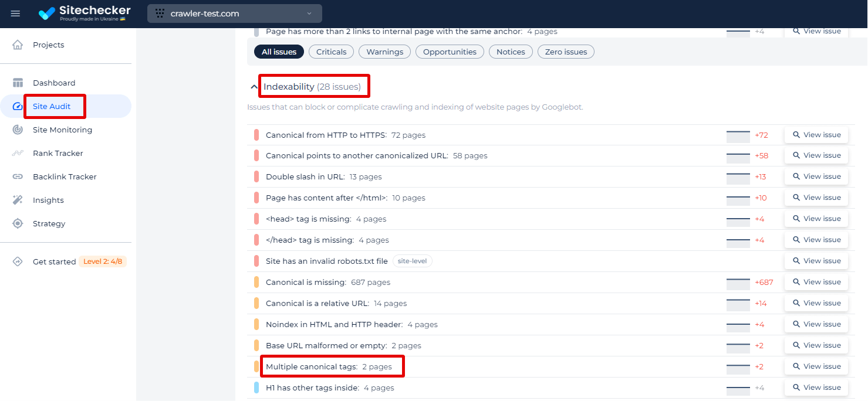View issue for </head> tag is missing
Image resolution: width=868 pixels, height=401 pixels.
(816, 240)
